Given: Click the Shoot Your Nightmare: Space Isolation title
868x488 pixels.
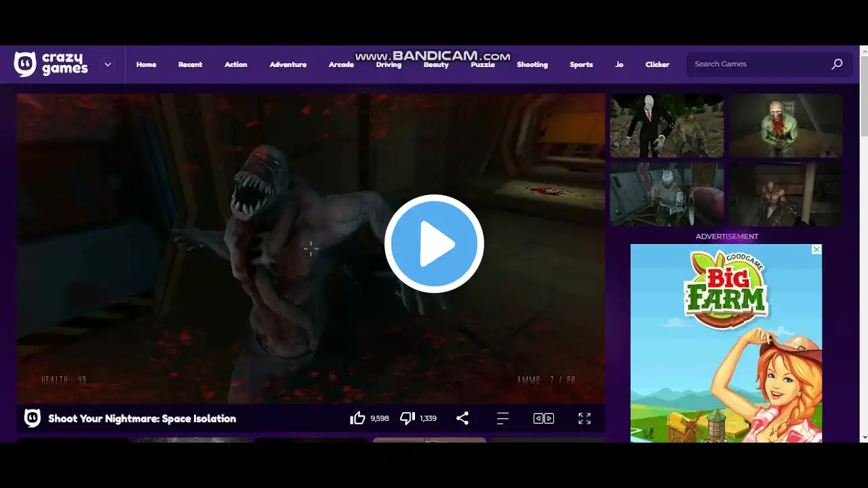Looking at the screenshot, I should point(142,419).
